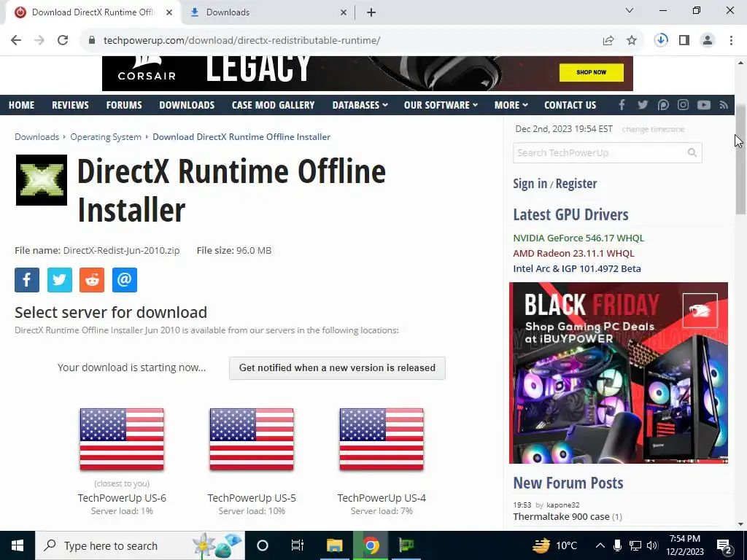Open notification center in taskbar
747x560 pixels.
pyautogui.click(x=724, y=545)
